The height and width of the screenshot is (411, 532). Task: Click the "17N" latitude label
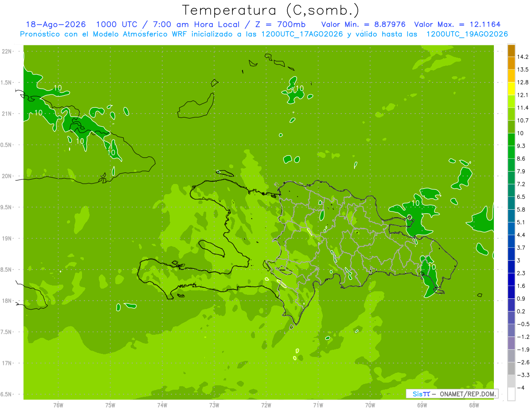[x=7, y=363]
